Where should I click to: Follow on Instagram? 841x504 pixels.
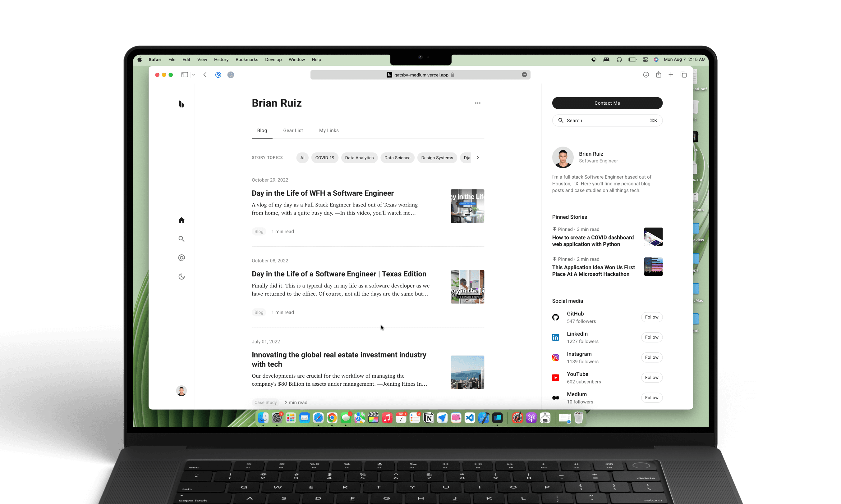point(651,357)
